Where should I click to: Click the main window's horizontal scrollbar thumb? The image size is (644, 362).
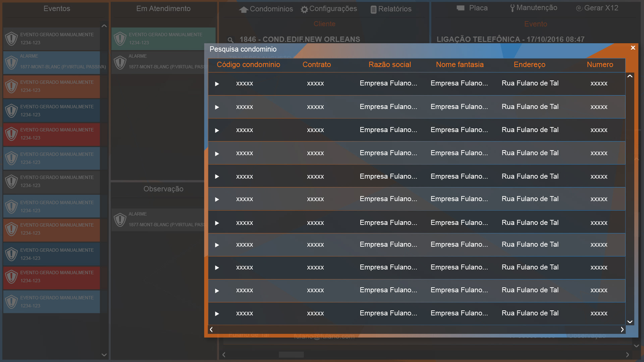coord(291,355)
